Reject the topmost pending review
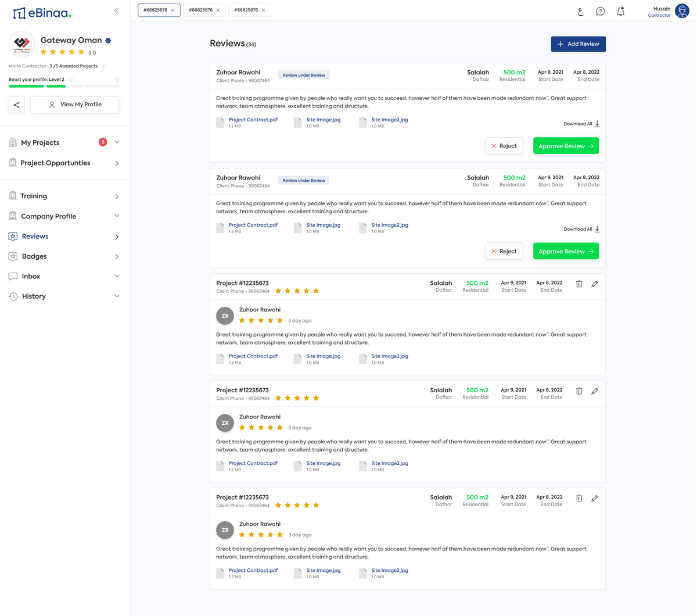Screen dimensions: 697x616 (504, 146)
